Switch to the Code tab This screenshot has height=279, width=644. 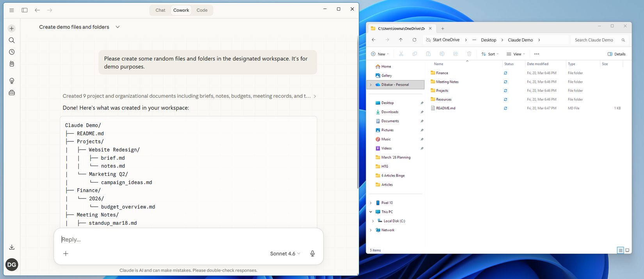tap(202, 10)
